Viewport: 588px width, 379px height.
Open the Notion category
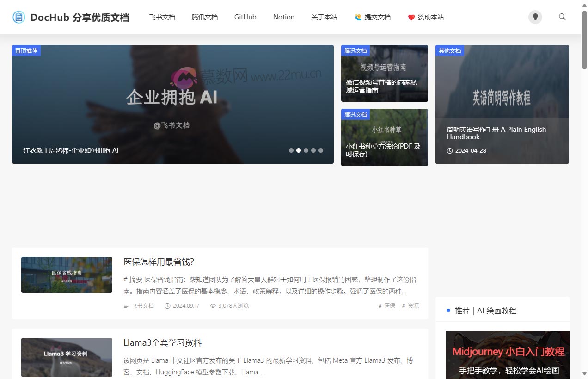click(x=284, y=17)
